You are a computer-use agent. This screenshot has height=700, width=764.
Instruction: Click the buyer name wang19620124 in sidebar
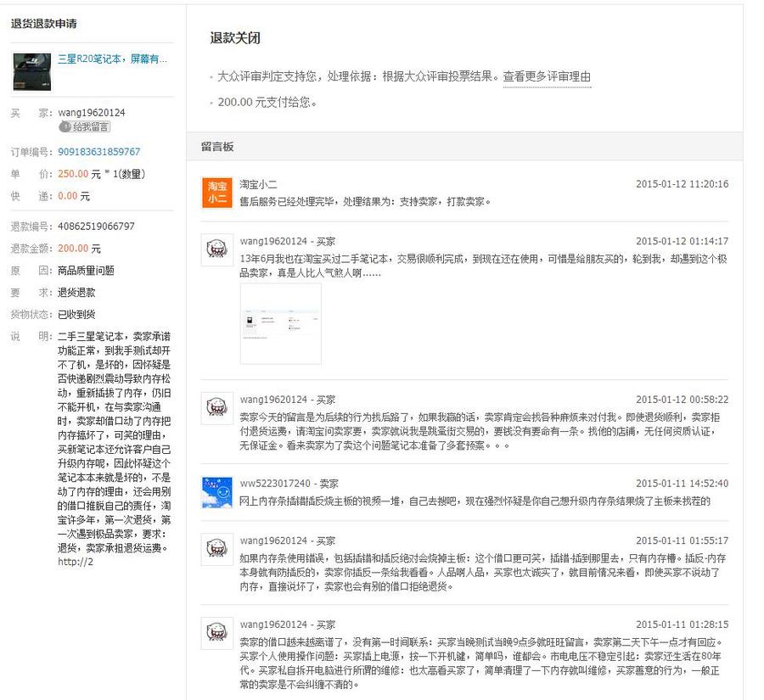point(92,113)
